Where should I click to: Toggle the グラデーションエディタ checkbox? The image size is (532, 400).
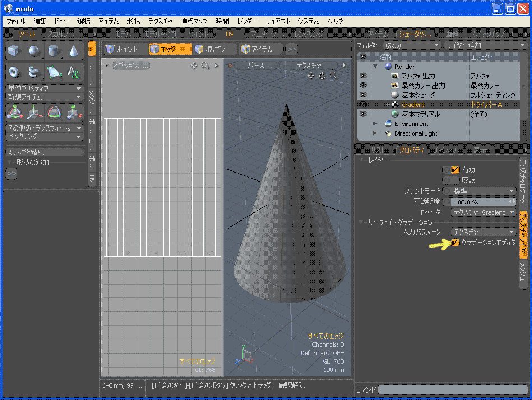(x=455, y=243)
